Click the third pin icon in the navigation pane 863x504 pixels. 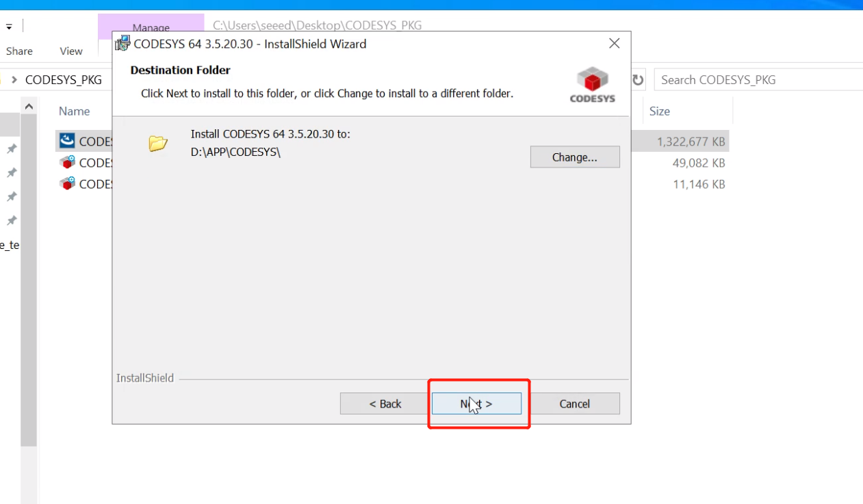12,196
